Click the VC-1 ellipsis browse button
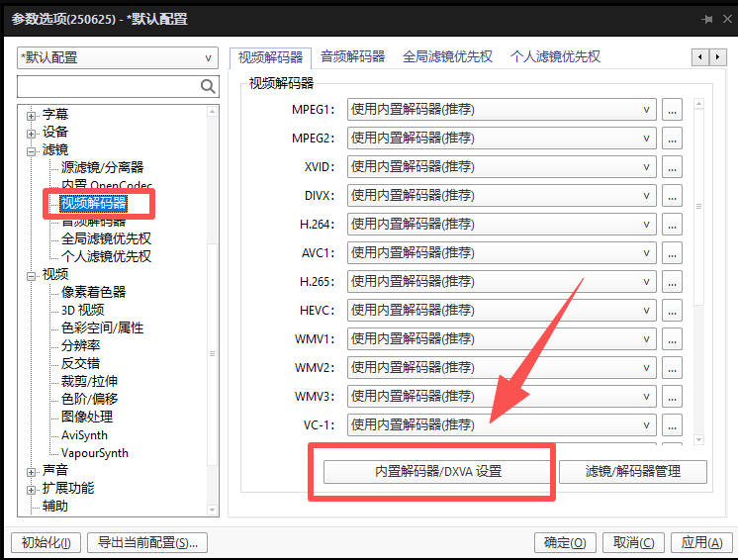Image resolution: width=738 pixels, height=560 pixels. click(672, 425)
